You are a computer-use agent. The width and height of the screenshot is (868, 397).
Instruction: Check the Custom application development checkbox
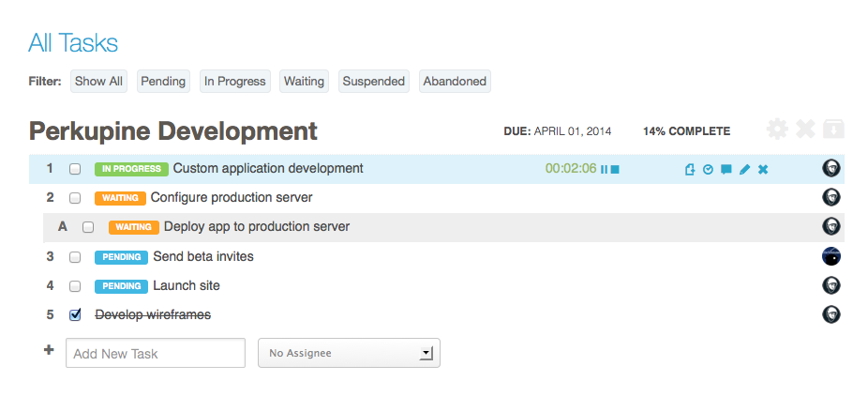[x=75, y=169]
